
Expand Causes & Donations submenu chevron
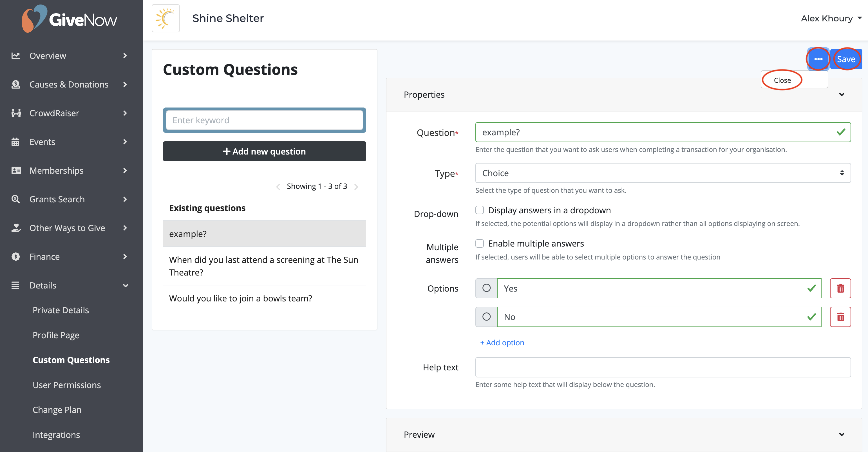coord(125,84)
